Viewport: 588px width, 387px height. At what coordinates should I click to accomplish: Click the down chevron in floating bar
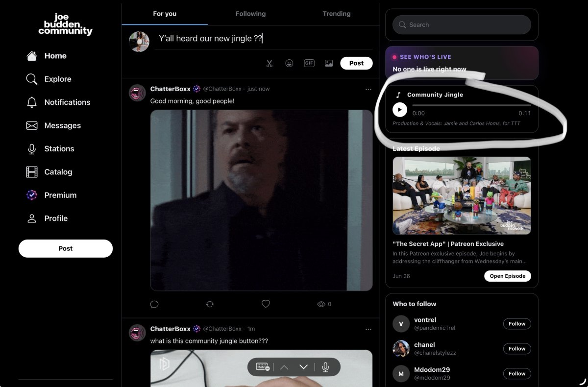(x=303, y=367)
